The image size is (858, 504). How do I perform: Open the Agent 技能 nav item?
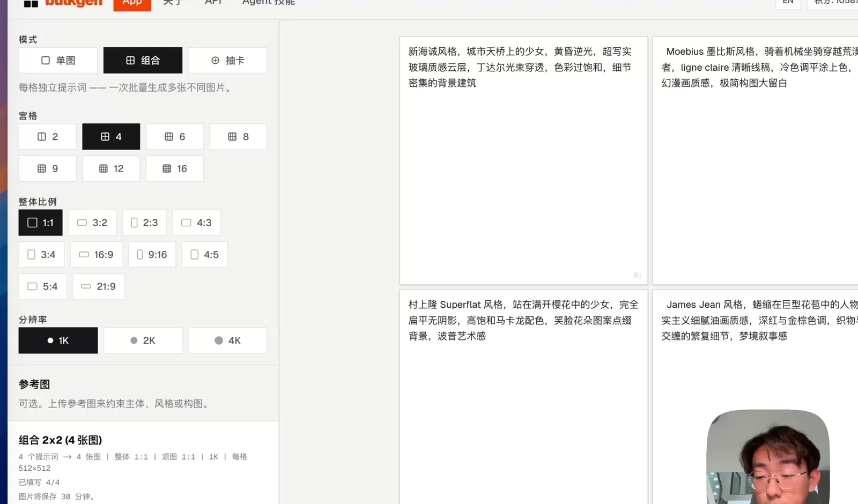(269, 3)
